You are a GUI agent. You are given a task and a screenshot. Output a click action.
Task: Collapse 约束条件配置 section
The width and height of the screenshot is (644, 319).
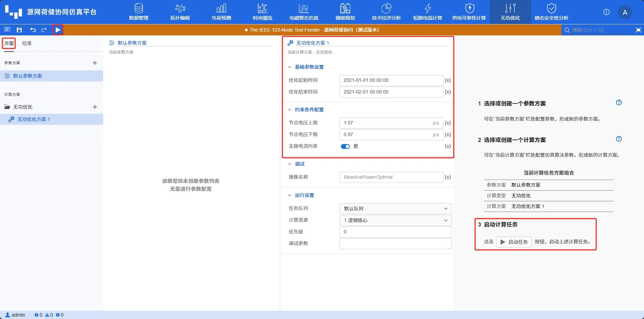pos(290,110)
